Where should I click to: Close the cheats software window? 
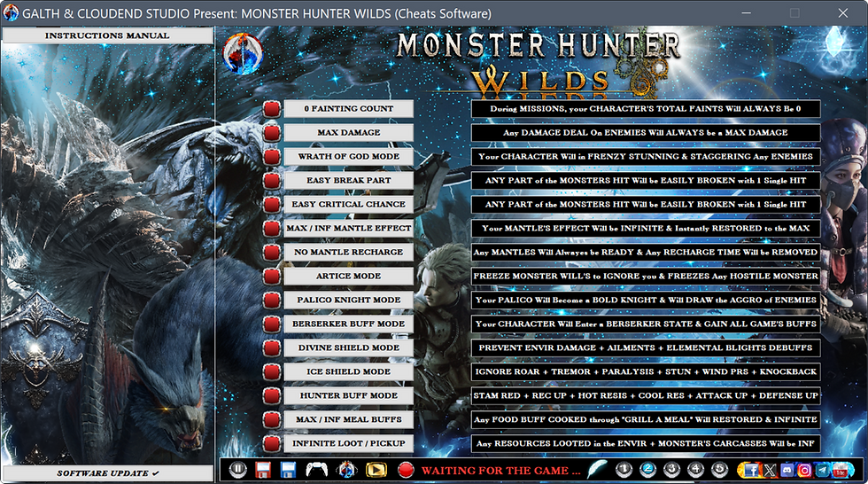click(x=843, y=12)
